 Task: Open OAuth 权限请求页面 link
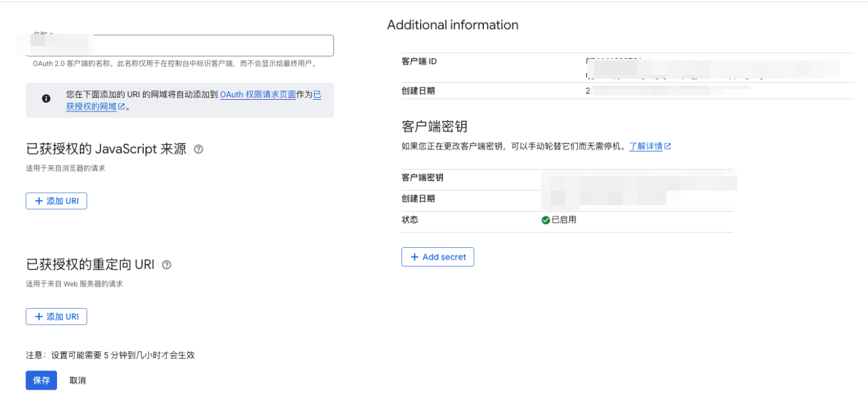tap(258, 95)
